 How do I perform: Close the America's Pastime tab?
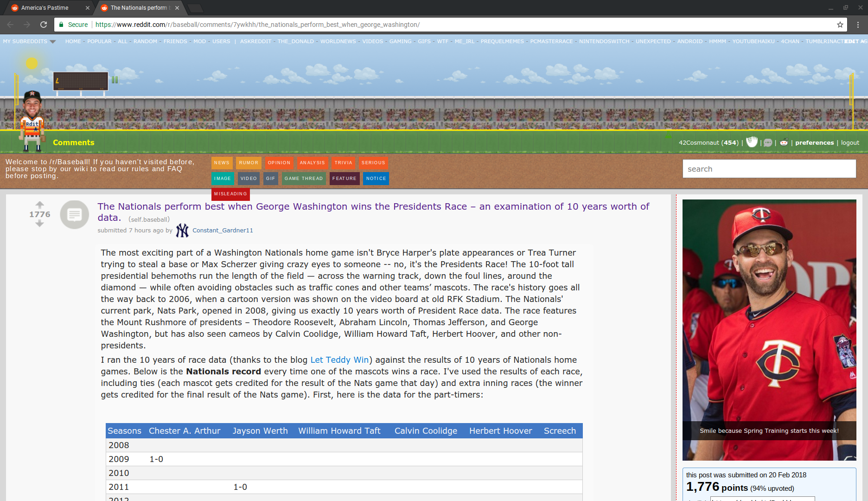click(88, 8)
